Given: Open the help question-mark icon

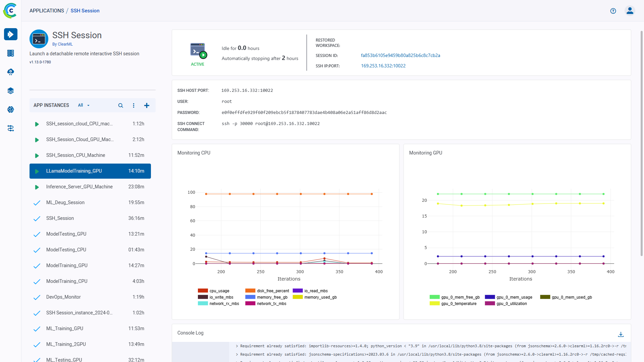Looking at the screenshot, I should tap(613, 11).
